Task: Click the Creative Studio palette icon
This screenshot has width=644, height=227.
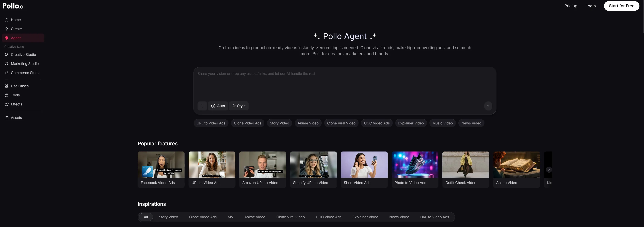Action: coord(7,55)
